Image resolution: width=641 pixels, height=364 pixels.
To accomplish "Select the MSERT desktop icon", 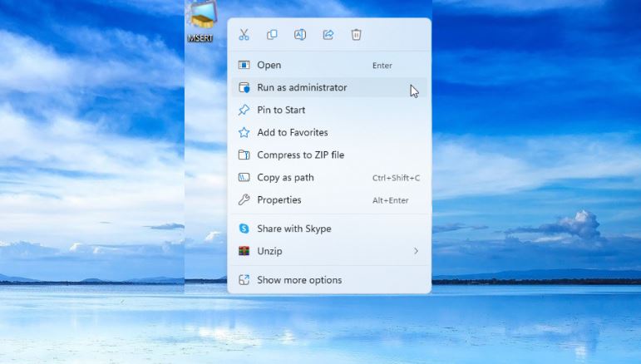I will (200, 22).
